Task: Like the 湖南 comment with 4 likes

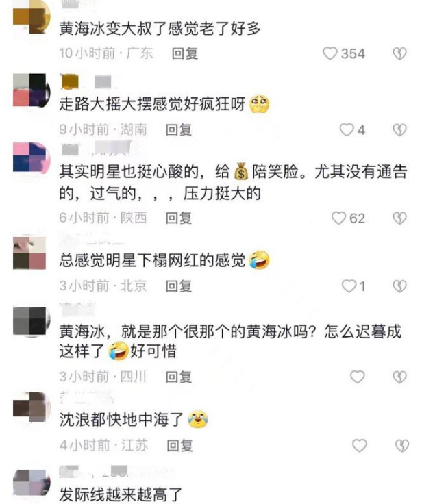Action: click(x=347, y=130)
